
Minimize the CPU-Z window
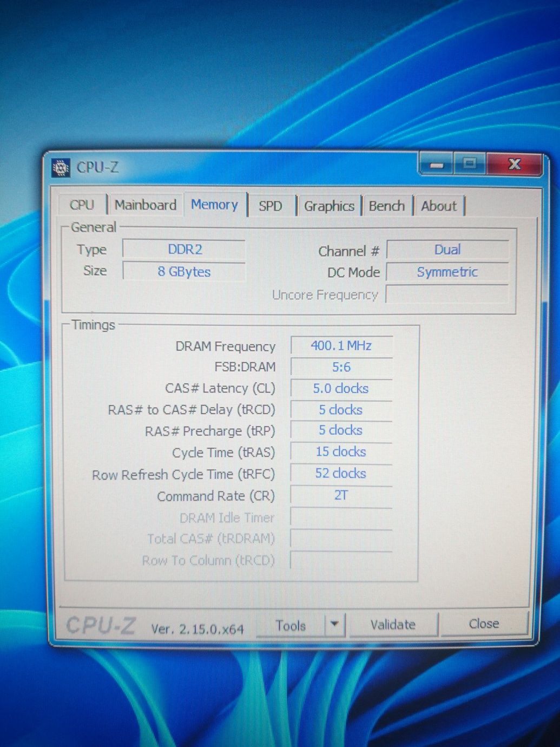(437, 164)
